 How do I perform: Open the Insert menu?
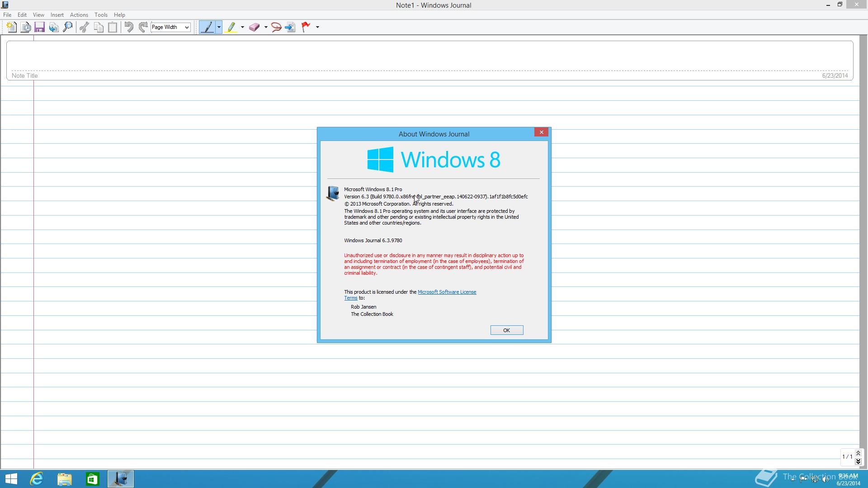point(57,15)
